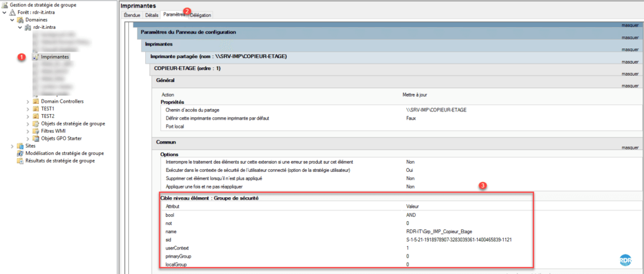Click masquer for Imprimante partagée section
This screenshot has height=274, width=644.
click(630, 62)
